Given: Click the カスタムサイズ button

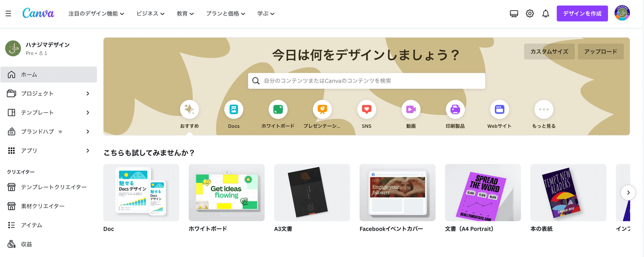Looking at the screenshot, I should pyautogui.click(x=550, y=52).
